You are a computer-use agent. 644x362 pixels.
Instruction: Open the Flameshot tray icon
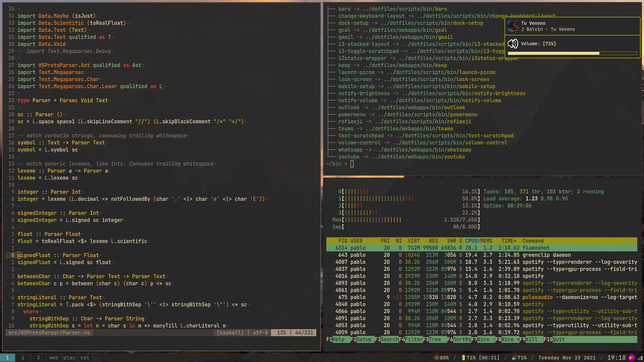coord(631,358)
